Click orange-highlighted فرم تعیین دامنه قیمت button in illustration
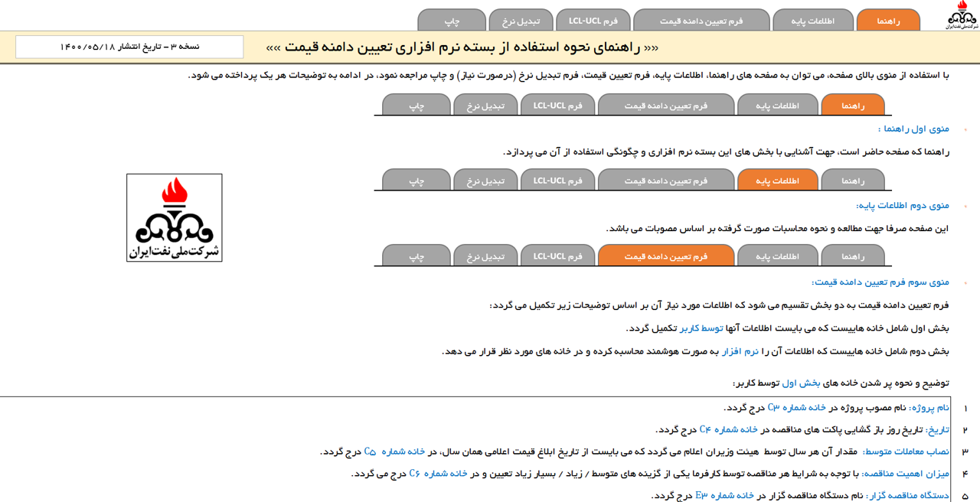The height and width of the screenshot is (502, 980). [x=666, y=256]
